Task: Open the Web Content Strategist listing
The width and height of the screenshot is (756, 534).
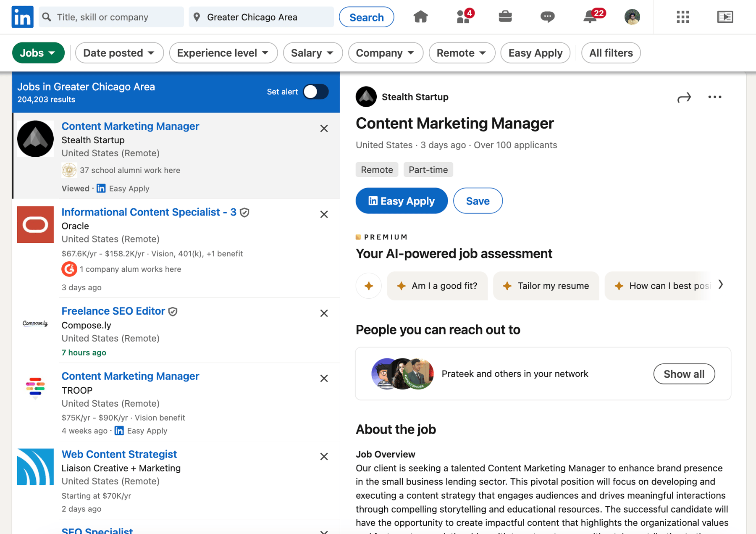Action: 119,454
